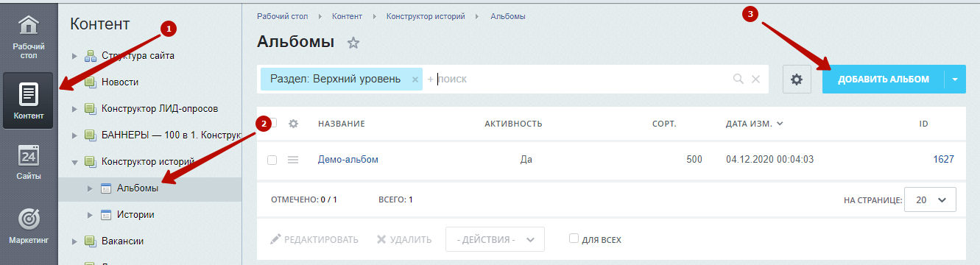Collapse the Конструктор историй tree node

click(74, 161)
